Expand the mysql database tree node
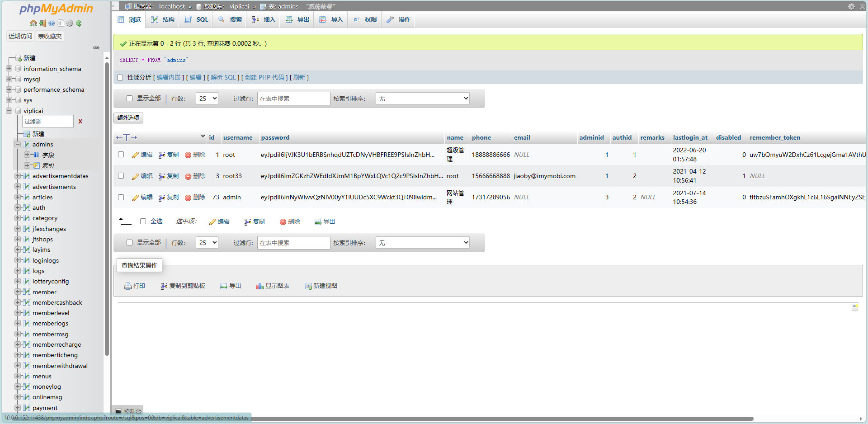 click(x=9, y=79)
